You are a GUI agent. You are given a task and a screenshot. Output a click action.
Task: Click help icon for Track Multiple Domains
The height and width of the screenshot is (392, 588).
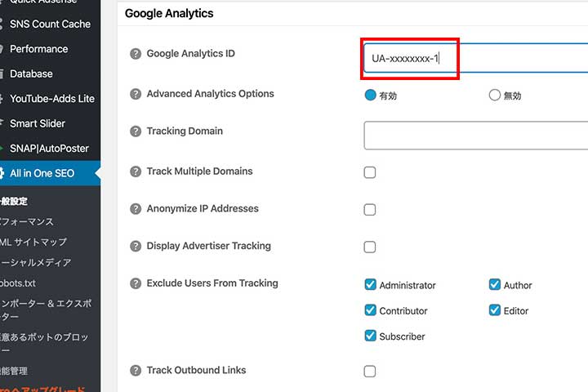[x=136, y=171]
